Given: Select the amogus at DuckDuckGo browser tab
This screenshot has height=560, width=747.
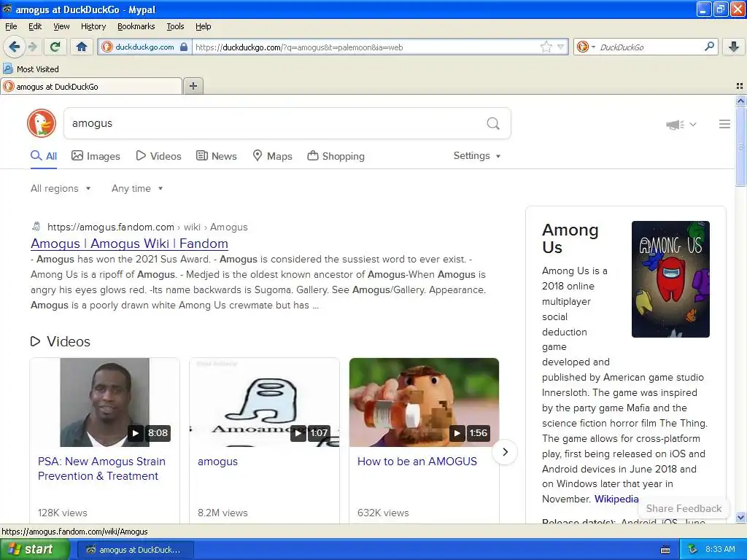Looking at the screenshot, I should pyautogui.click(x=91, y=86).
